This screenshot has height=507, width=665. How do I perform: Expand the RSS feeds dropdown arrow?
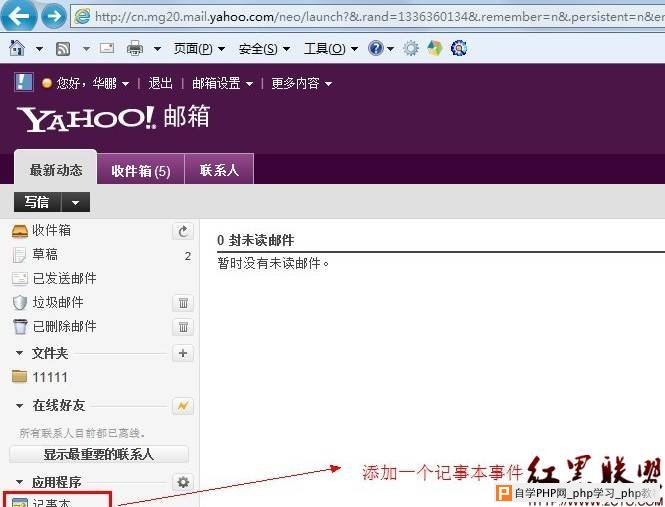coord(86,49)
